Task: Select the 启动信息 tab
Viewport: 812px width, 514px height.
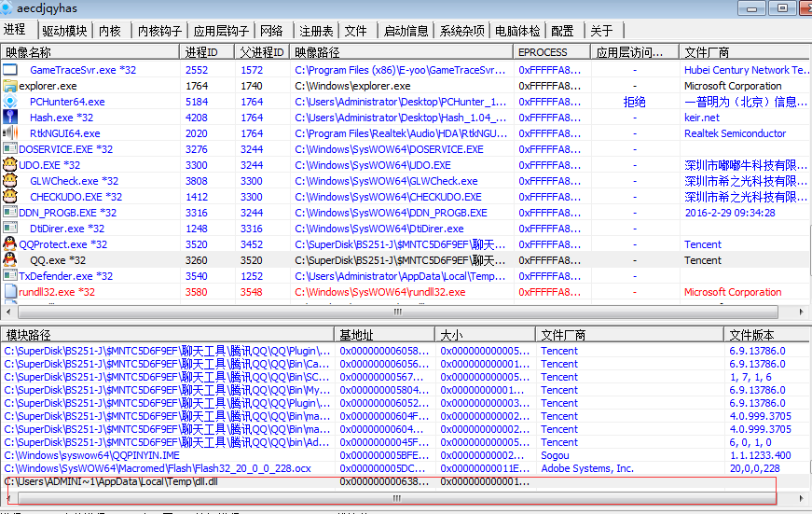Action: [406, 31]
